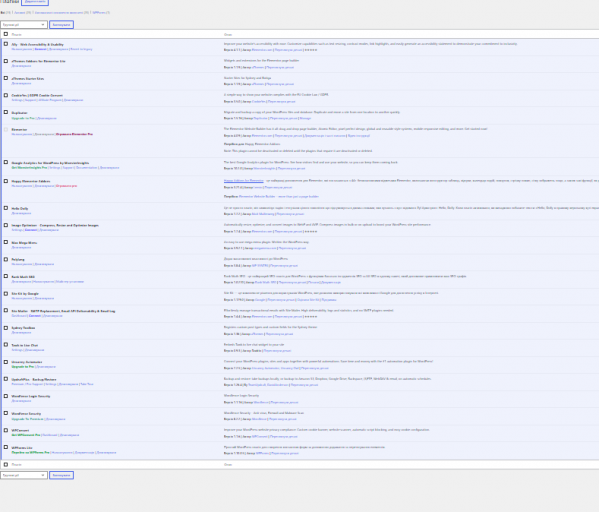Open Connect link under Image Optimizer
This screenshot has height=512, width=599.
tap(31, 230)
